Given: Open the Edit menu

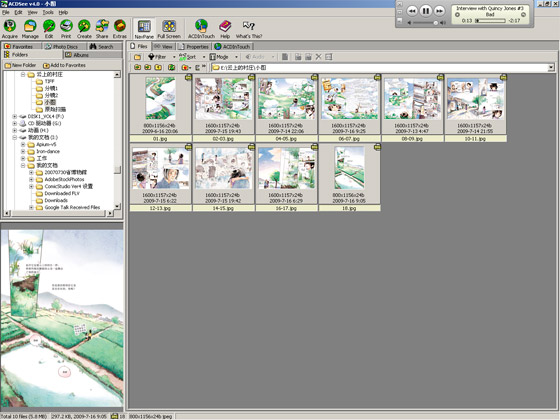Looking at the screenshot, I should click(18, 12).
